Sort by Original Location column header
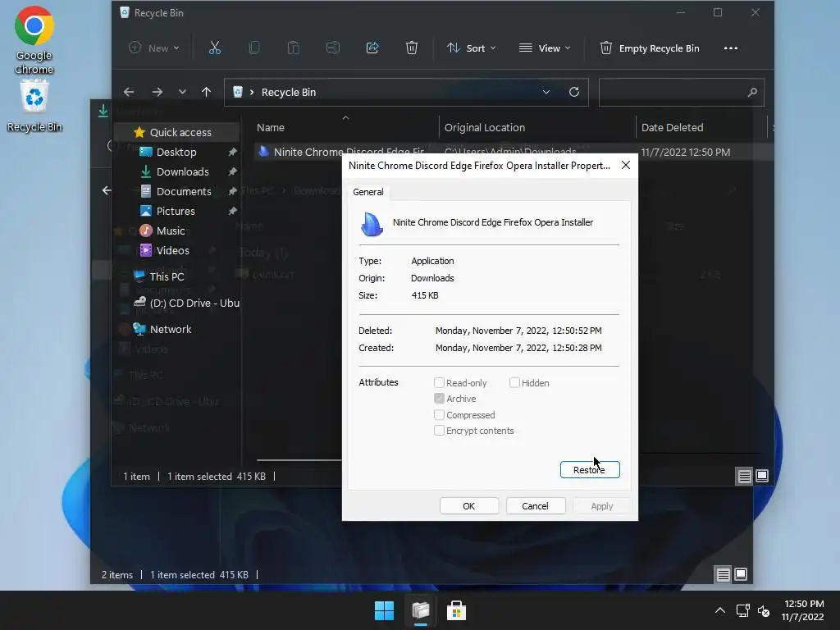 tap(485, 127)
